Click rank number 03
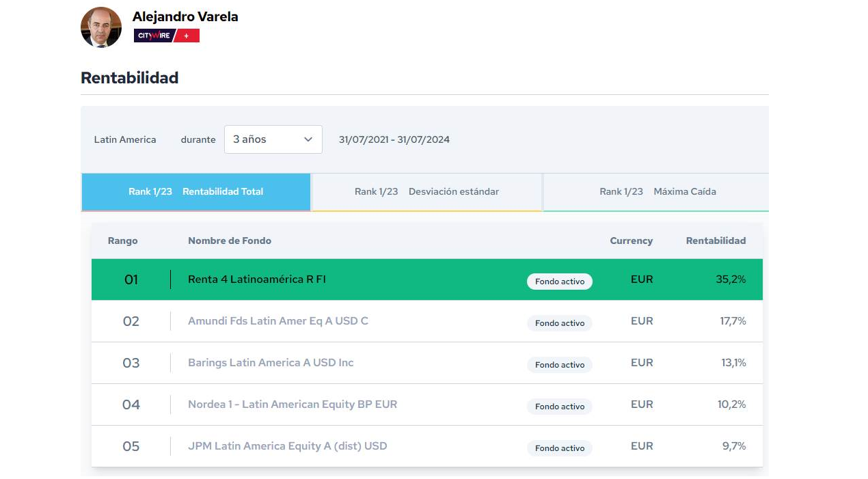The image size is (868, 479). [x=131, y=363]
